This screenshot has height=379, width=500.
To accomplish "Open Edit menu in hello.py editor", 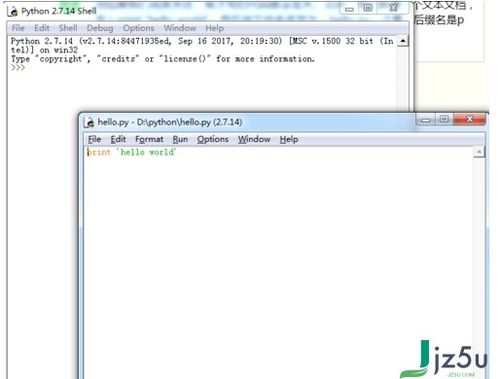I will pos(118,139).
